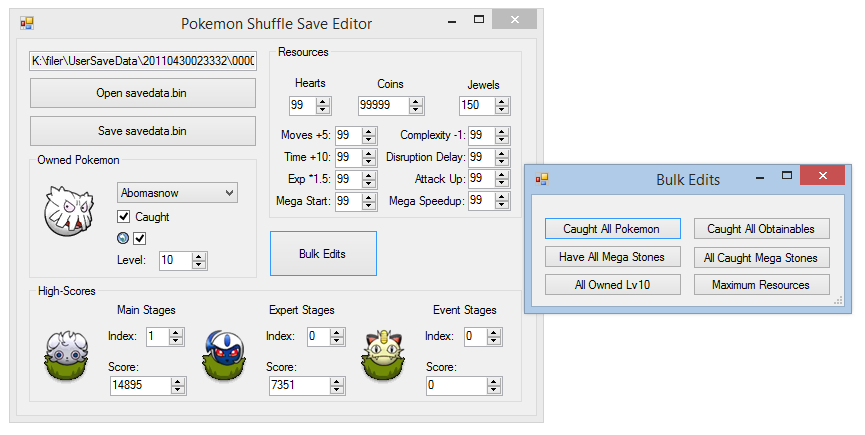Increase the Hearts value with up arrow

[x=323, y=101]
